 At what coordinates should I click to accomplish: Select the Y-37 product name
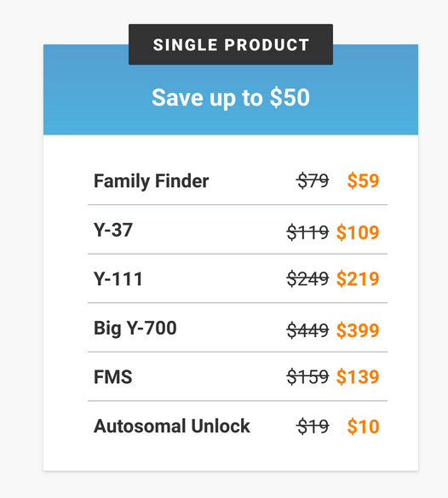point(113,230)
